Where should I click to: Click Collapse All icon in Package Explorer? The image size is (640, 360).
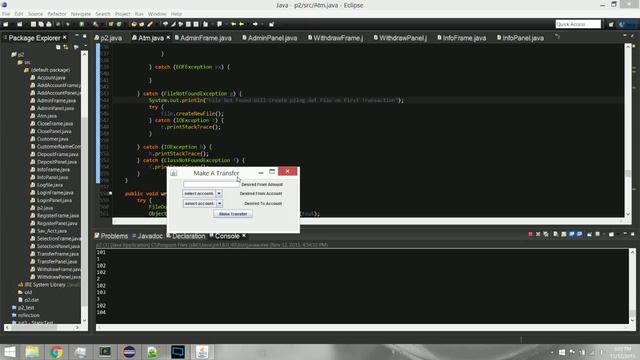pyautogui.click(x=58, y=47)
